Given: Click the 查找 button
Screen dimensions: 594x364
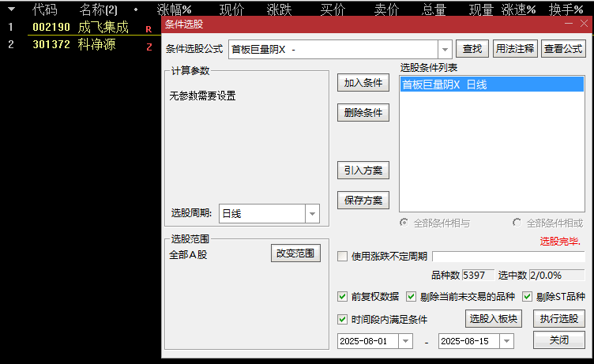Looking at the screenshot, I should (472, 49).
